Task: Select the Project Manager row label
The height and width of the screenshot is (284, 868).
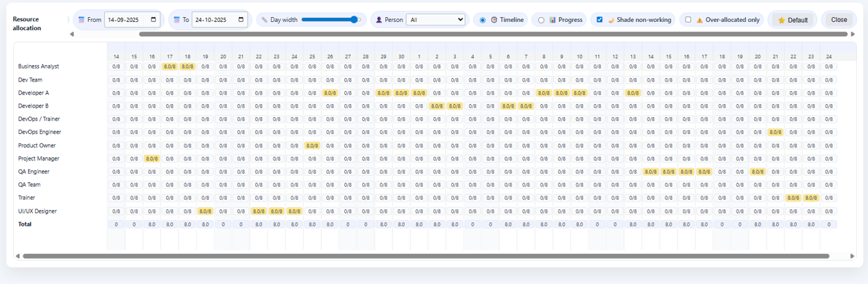Action: [38, 158]
